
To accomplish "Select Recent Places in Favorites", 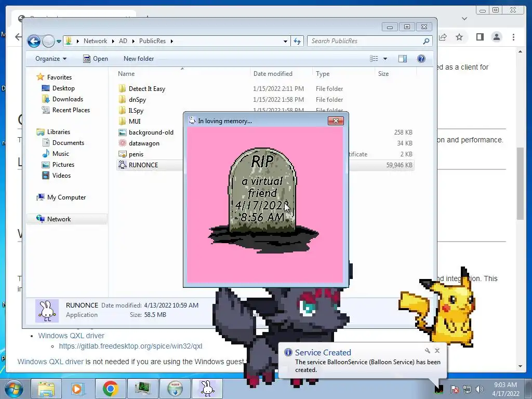I will click(66, 110).
